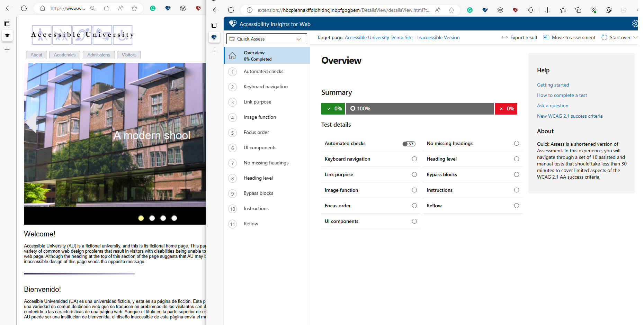
Task: Open the Accessible University Demo Site target page link
Action: coord(402,37)
